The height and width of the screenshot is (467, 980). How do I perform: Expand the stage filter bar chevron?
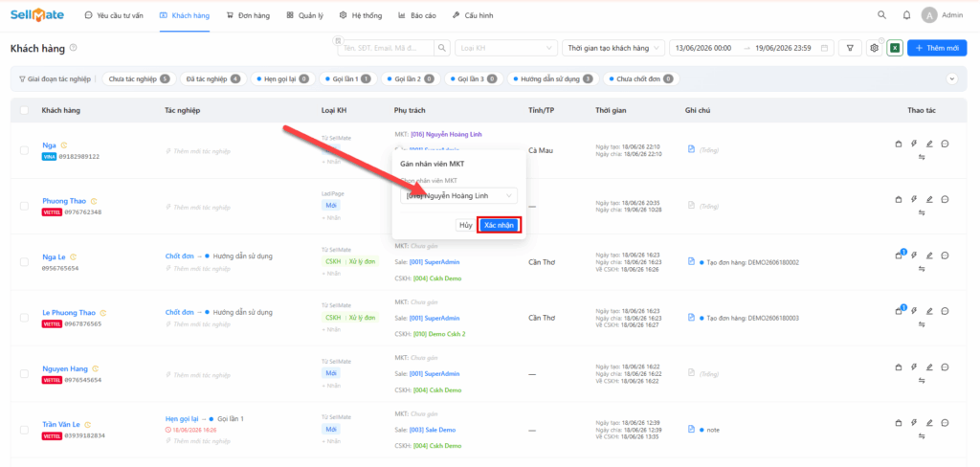click(952, 78)
